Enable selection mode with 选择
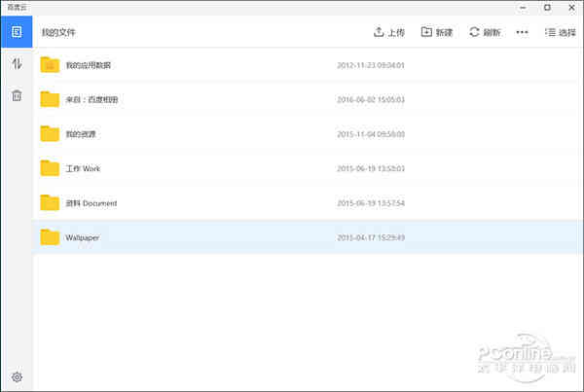This screenshot has height=392, width=584. 561,32
